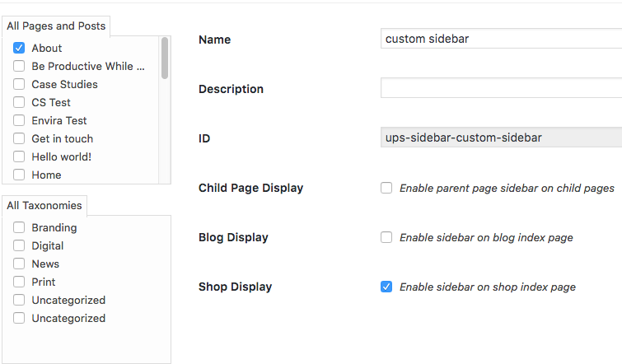Check the Be Productive While post checkbox
Image resolution: width=622 pixels, height=364 pixels.
(19, 67)
